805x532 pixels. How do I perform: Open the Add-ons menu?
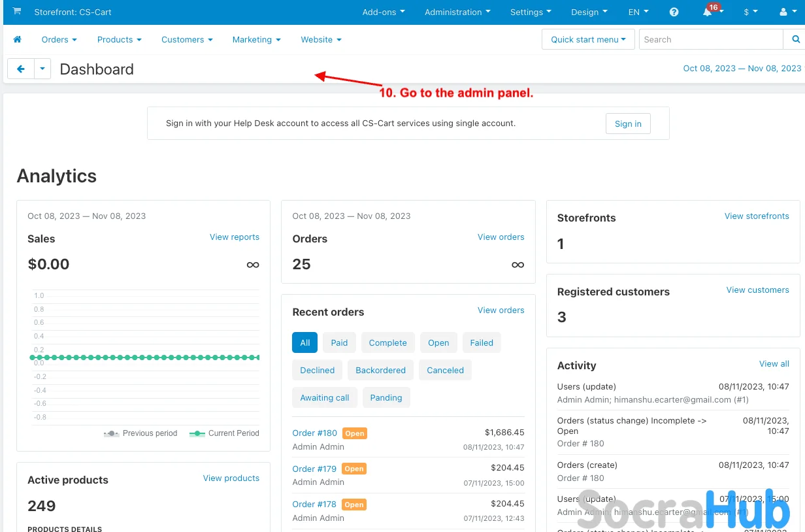(x=384, y=12)
